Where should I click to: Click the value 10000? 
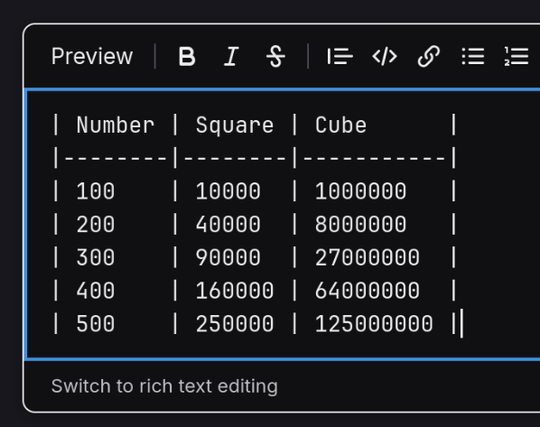[228, 191]
